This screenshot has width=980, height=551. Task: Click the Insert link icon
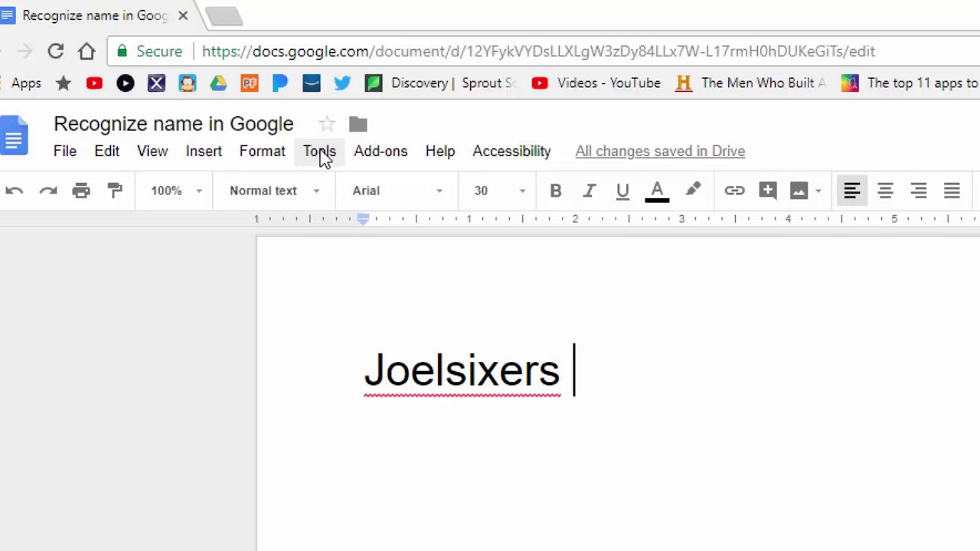pyautogui.click(x=734, y=191)
